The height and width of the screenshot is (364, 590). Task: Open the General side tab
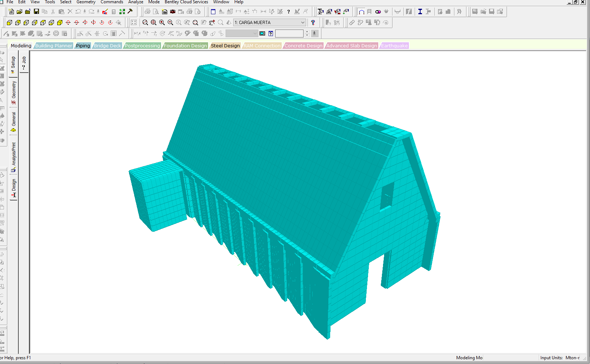pos(13,122)
